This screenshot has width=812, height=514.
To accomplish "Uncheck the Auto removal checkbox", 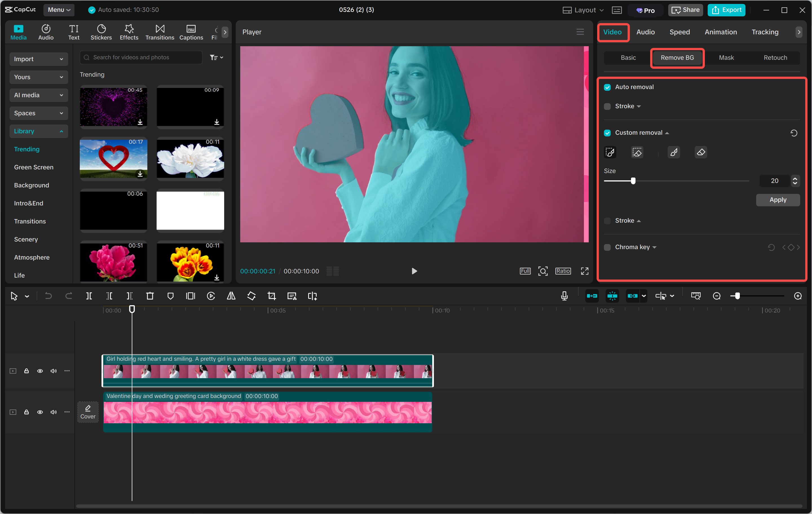I will point(607,87).
